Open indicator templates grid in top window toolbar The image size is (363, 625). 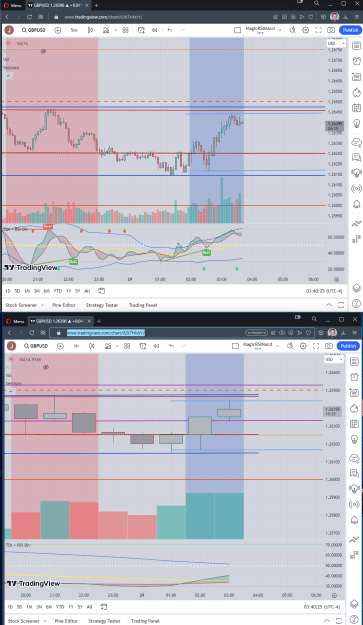point(126,30)
